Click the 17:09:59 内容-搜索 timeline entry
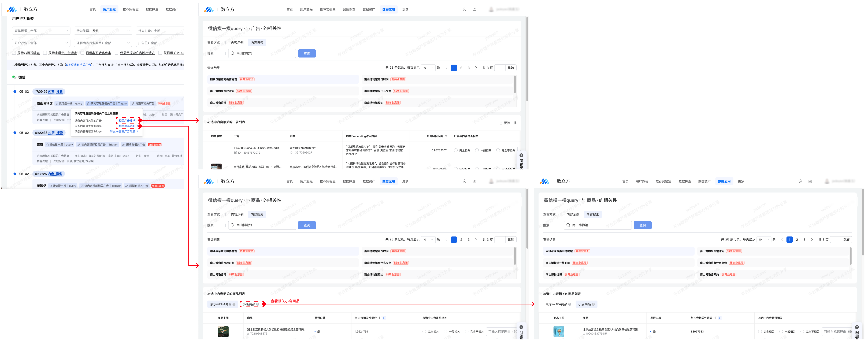The height and width of the screenshot is (341, 868). pyautogui.click(x=49, y=92)
